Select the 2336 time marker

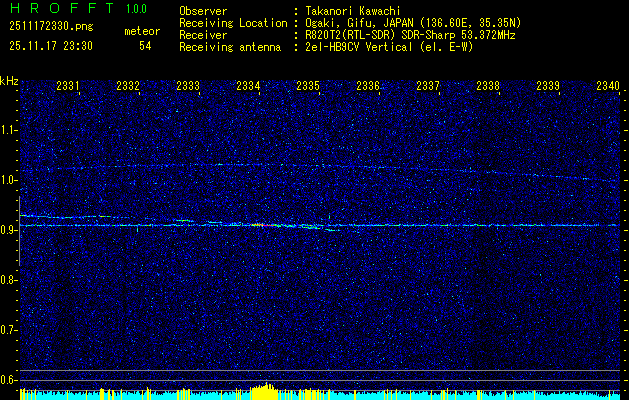tap(369, 87)
